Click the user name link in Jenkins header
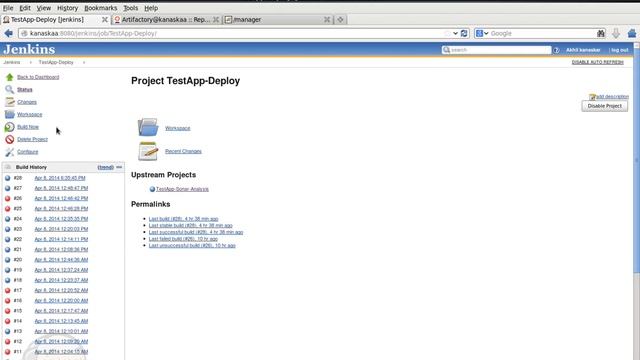The height and width of the screenshot is (360, 640). (x=583, y=50)
